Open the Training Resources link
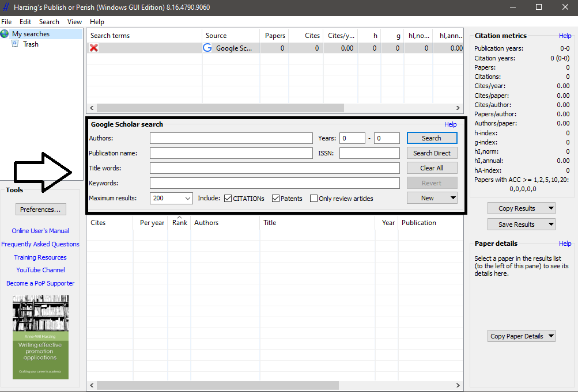The height and width of the screenshot is (392, 578). (x=40, y=257)
